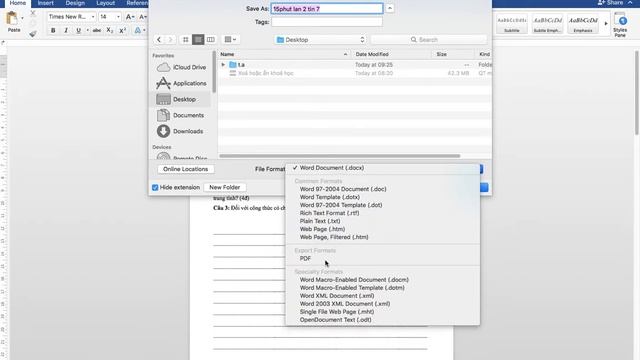Toggle Underline formatting

click(x=78, y=30)
